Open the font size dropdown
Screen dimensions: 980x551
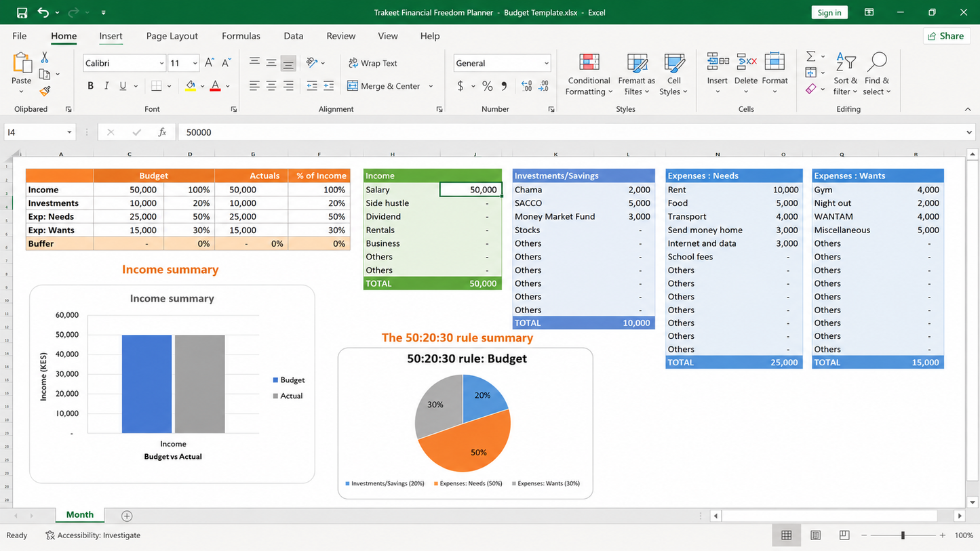195,63
